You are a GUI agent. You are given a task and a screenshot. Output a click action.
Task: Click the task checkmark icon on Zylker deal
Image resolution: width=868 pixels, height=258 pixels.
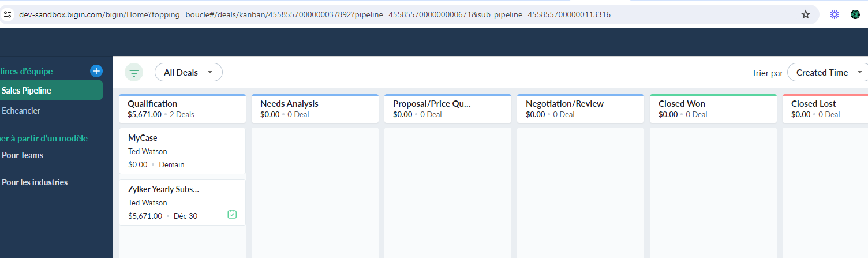click(x=232, y=214)
